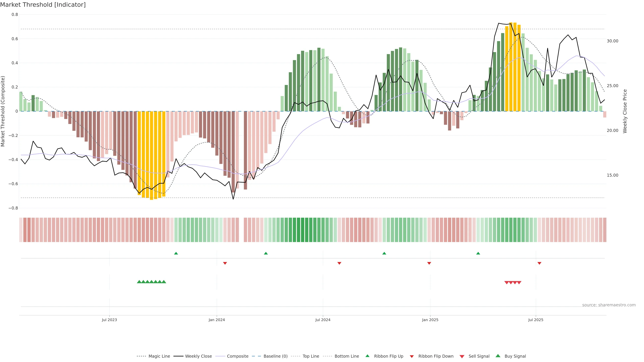Click the Market Threshold [Indicator] title
Screen dimensions: 644x362
tap(43, 5)
